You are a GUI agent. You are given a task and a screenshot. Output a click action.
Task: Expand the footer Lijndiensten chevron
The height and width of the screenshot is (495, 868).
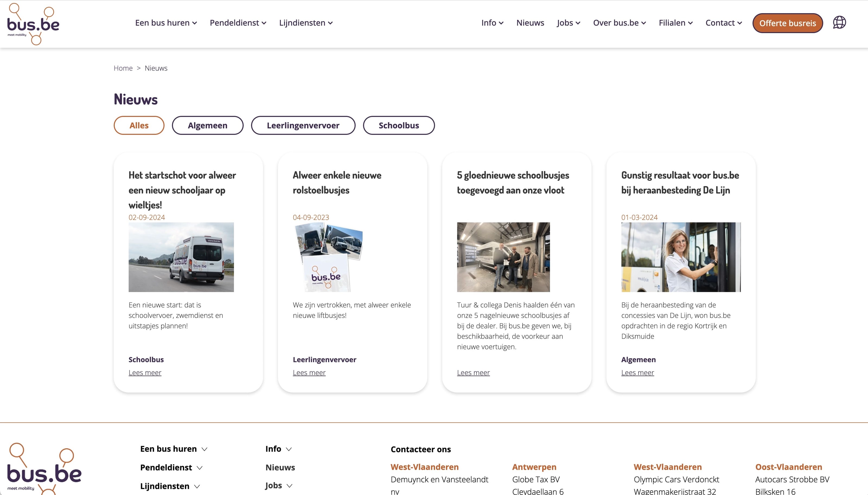coord(197,487)
